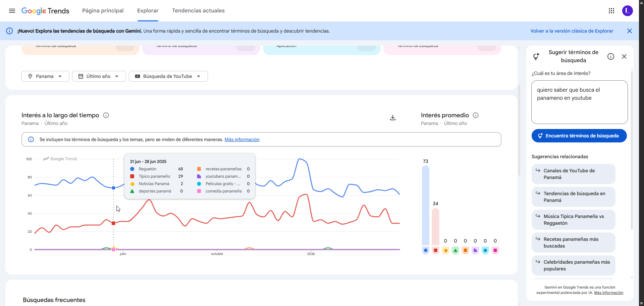
Task: Click the 2026 axis label
Action: [311, 254]
